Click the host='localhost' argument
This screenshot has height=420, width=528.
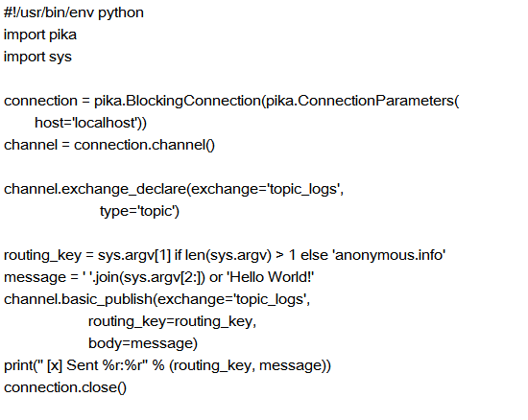[x=87, y=123]
